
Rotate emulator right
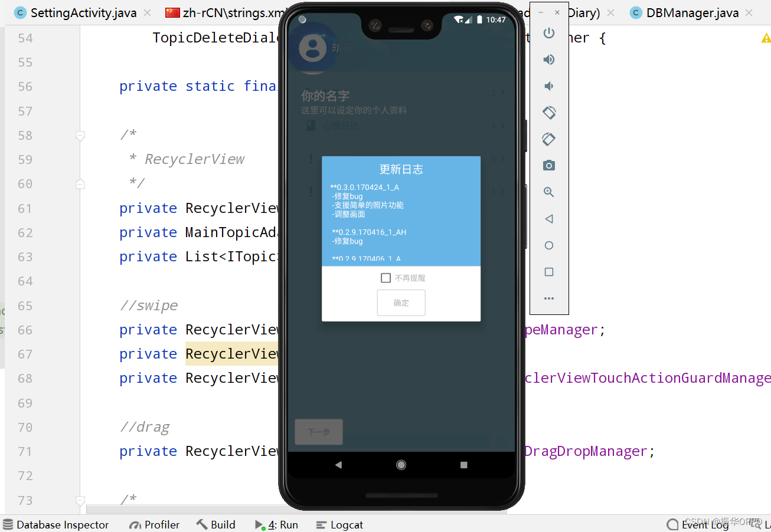click(549, 139)
